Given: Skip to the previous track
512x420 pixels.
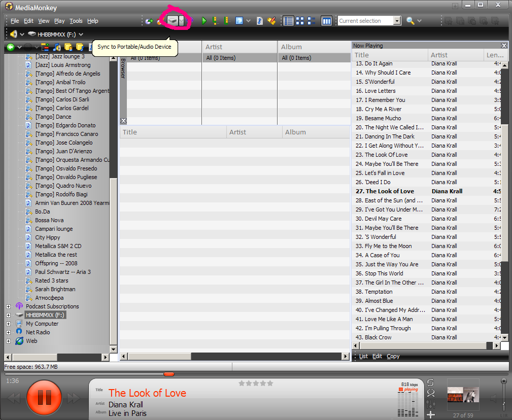Looking at the screenshot, I should click(x=13, y=398).
